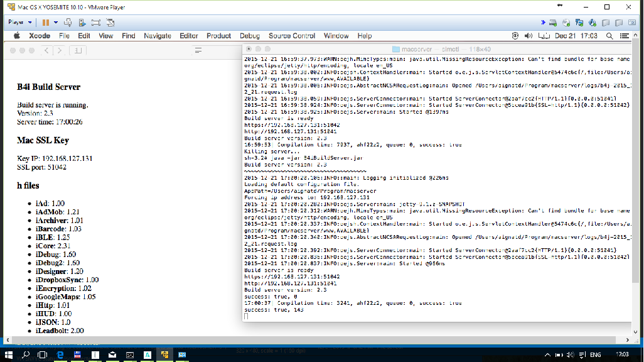Go forward in the browser window
644x362 pixels.
tap(60, 50)
